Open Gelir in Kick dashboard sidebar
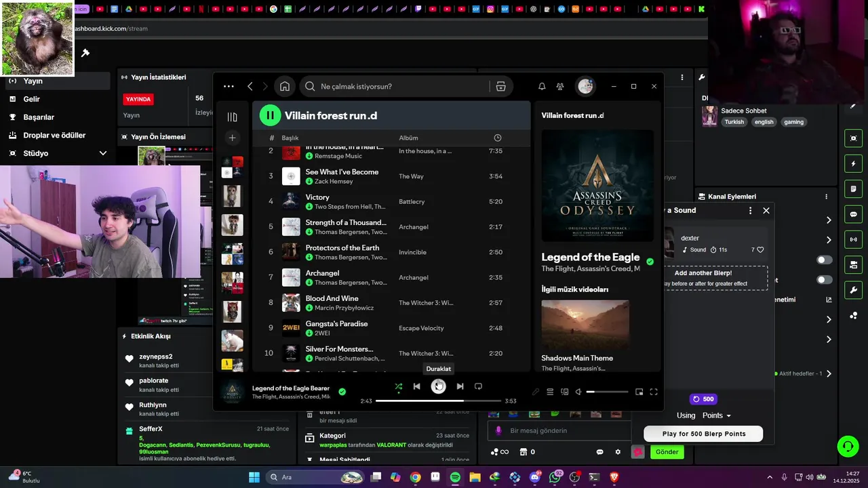The image size is (868, 488). [x=31, y=99]
